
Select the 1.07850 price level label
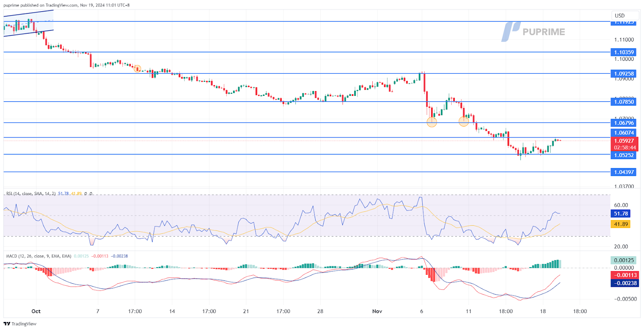point(624,102)
